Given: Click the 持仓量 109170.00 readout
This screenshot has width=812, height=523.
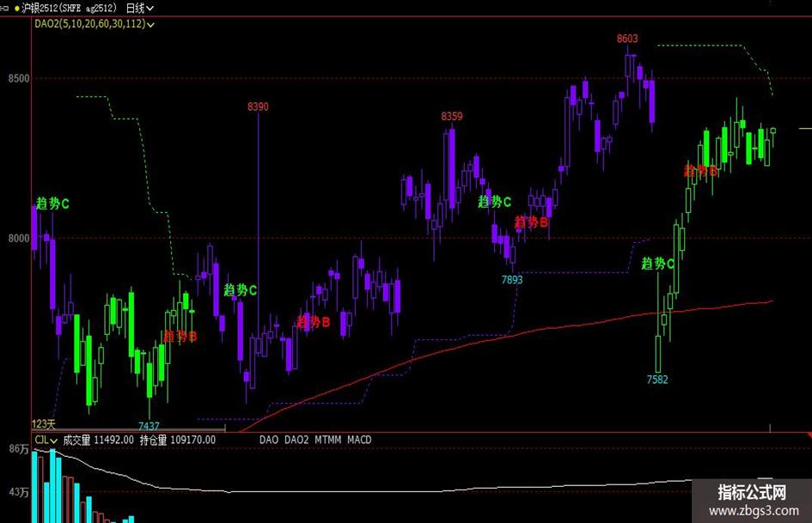Looking at the screenshot, I should [178, 441].
